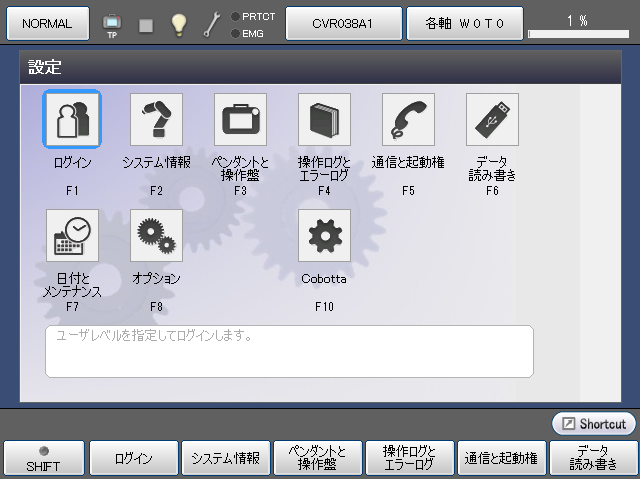Click the NORMAL mode button

[46, 22]
